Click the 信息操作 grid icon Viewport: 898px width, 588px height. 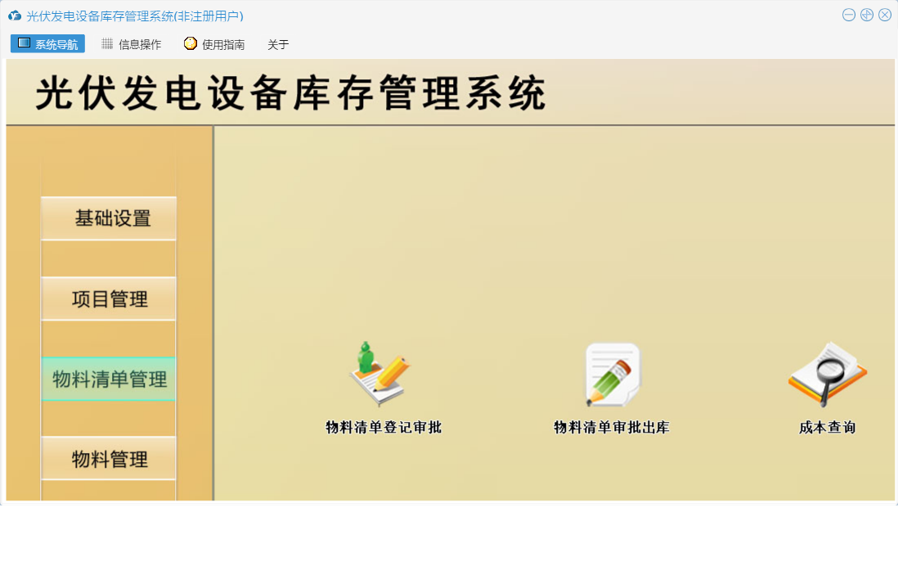(107, 43)
